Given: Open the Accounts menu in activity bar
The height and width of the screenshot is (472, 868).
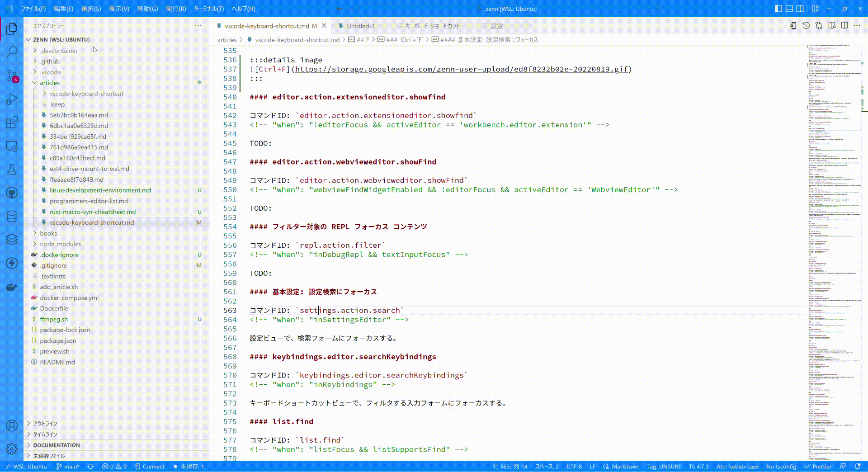Looking at the screenshot, I should click(12, 425).
